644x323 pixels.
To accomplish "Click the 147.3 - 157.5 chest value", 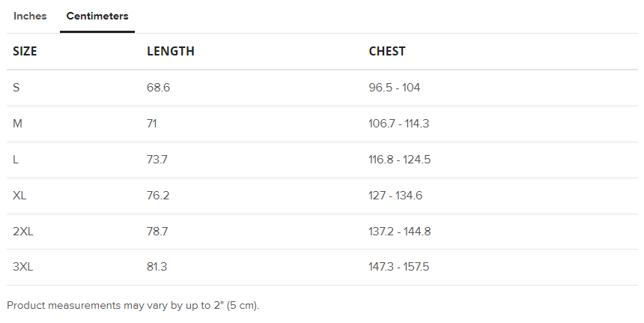I will (399, 267).
